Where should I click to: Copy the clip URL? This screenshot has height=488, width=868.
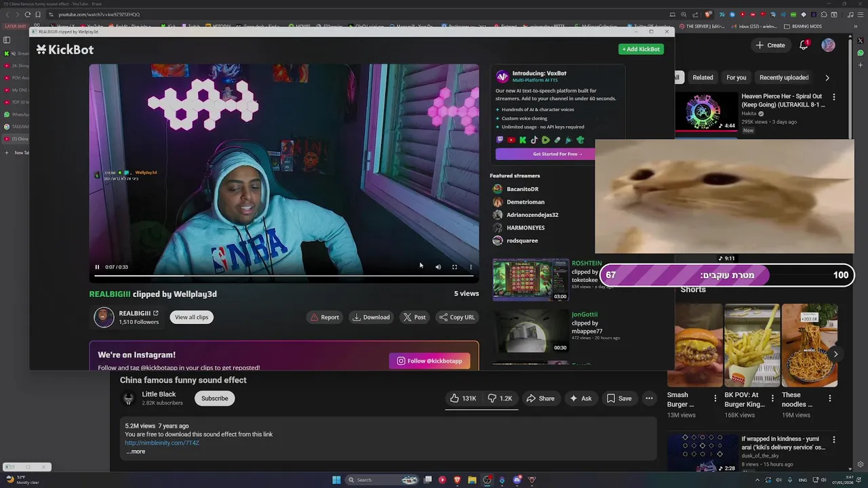[457, 317]
